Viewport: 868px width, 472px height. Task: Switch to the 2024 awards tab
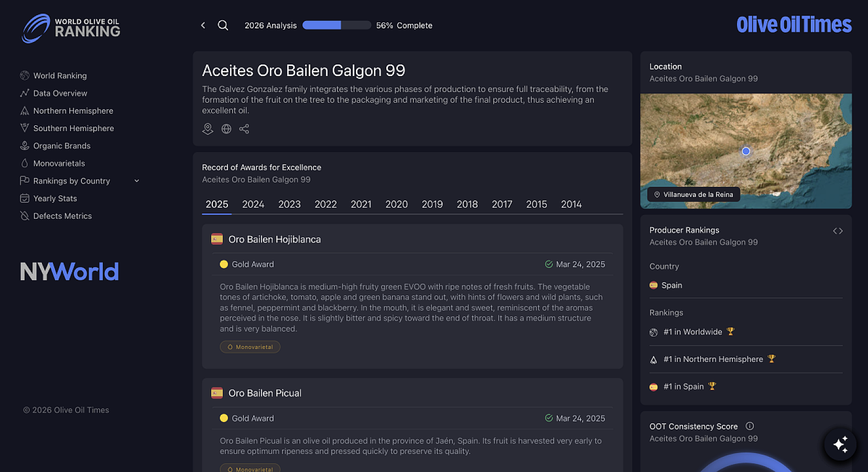point(253,204)
